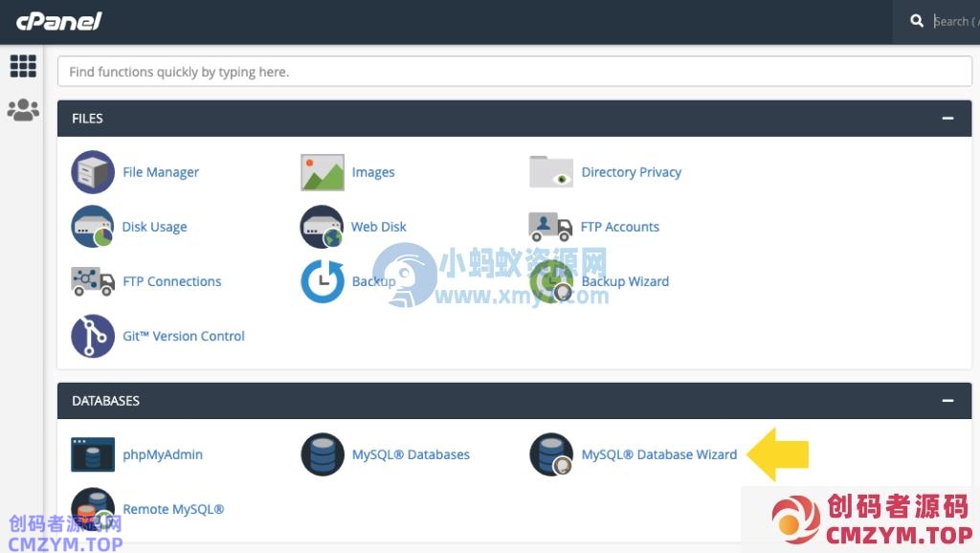The image size is (980, 553).
Task: Open the Directory Privacy folder icon
Action: (x=551, y=172)
